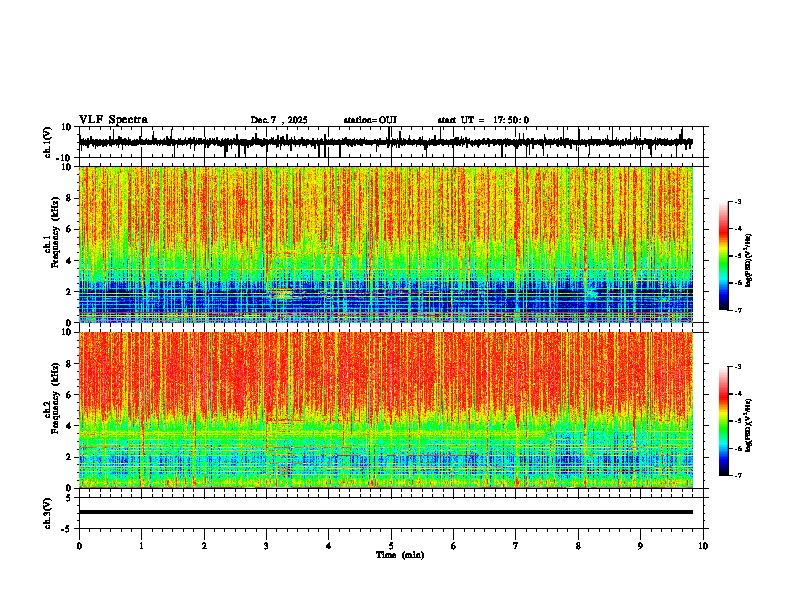Screen dimensions: 792x612
Task: Click the "4" tick on ch.1 frequency axis
Action: point(70,261)
